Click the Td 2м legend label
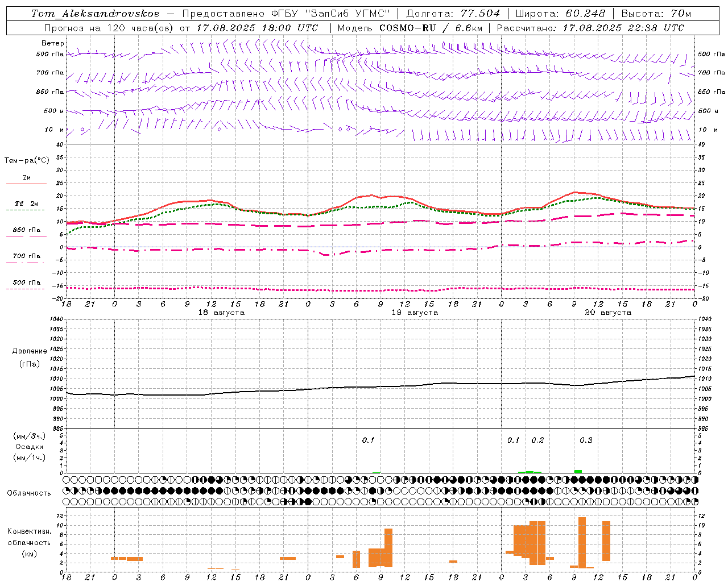728x582 pixels. tap(26, 203)
